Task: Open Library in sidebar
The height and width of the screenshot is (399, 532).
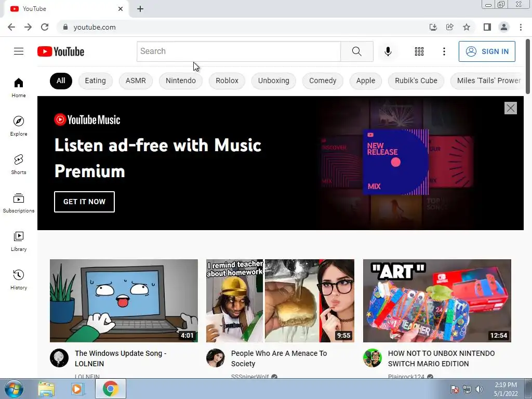Action: click(x=19, y=241)
